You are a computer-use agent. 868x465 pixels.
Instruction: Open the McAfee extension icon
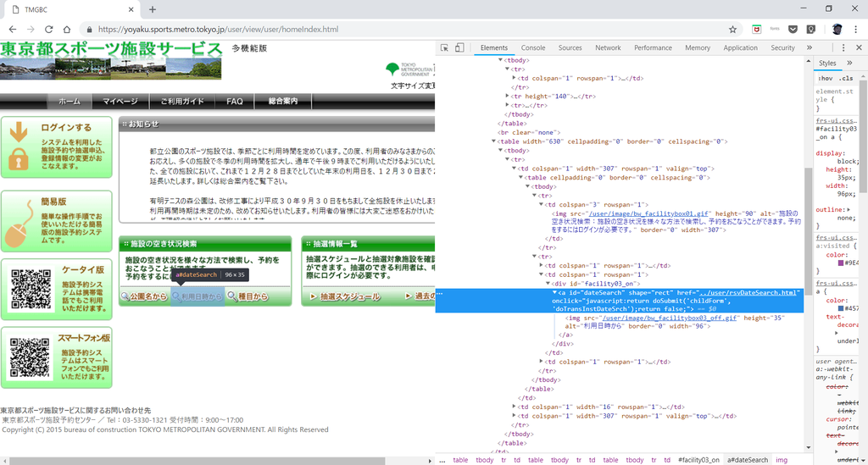pyautogui.click(x=756, y=30)
